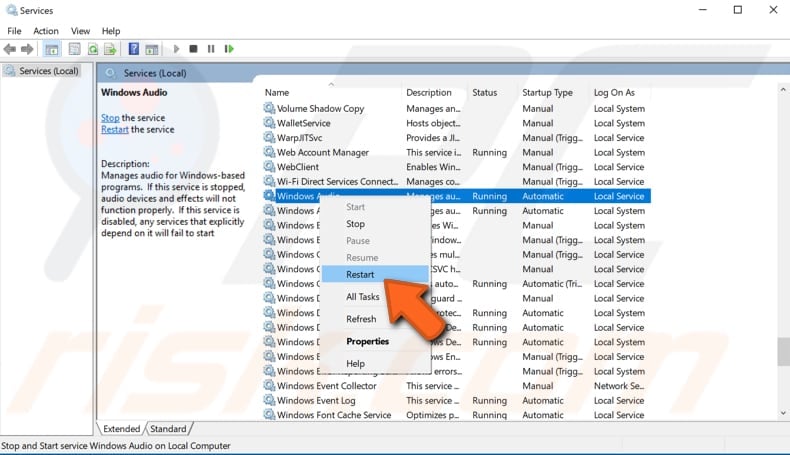Image resolution: width=790 pixels, height=455 pixels.
Task: Switch to the Extended tab
Action: point(121,429)
